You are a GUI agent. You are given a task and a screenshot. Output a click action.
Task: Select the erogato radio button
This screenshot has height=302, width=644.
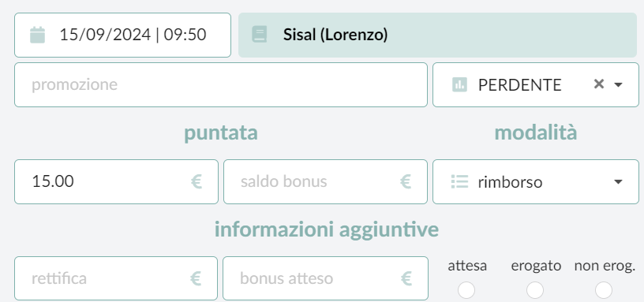pos(535,290)
